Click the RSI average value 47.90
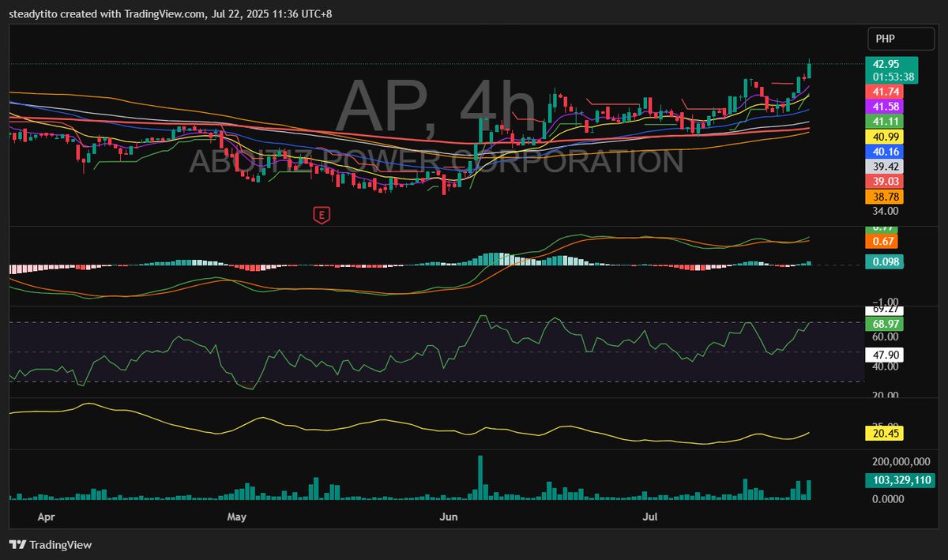948x560 pixels. [x=886, y=355]
